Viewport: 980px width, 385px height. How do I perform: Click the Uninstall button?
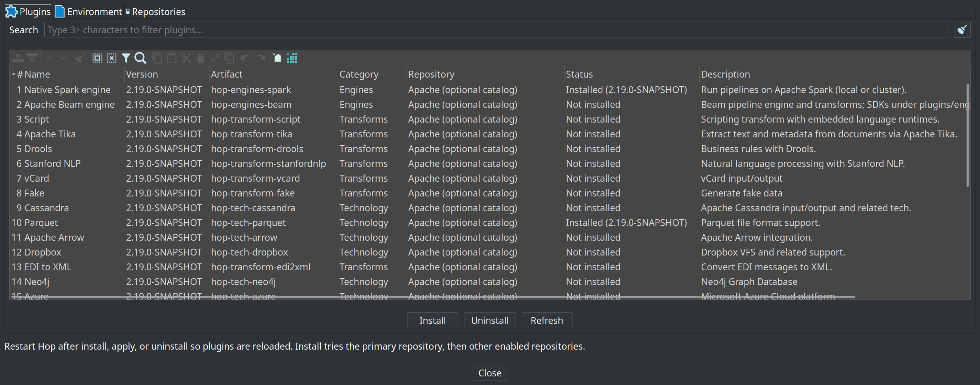(x=490, y=320)
